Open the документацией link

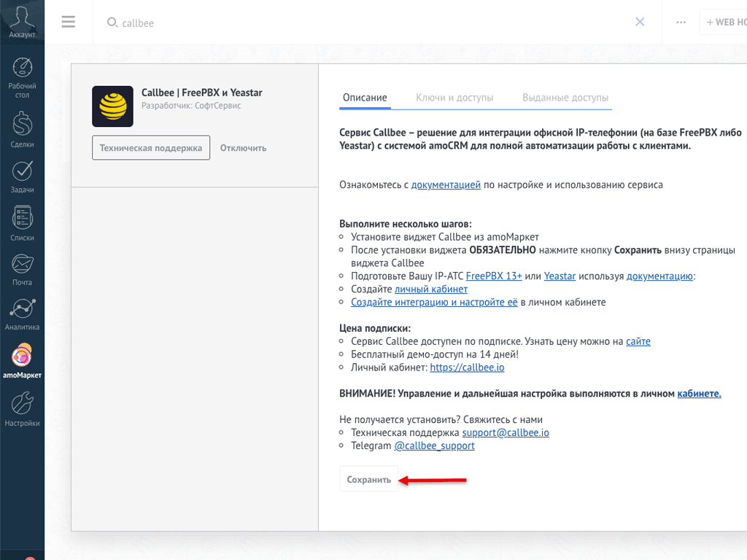[x=445, y=184]
